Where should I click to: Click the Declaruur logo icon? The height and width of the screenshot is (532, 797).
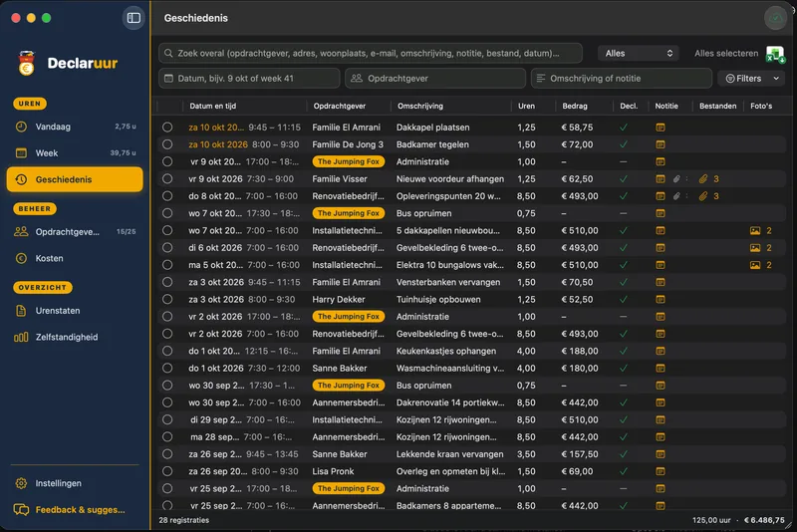click(27, 63)
